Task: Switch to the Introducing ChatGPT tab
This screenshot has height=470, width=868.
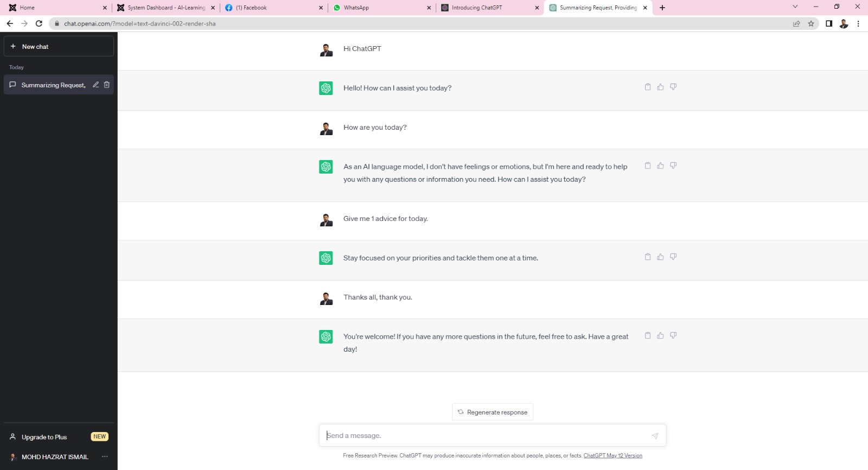Action: click(x=488, y=8)
